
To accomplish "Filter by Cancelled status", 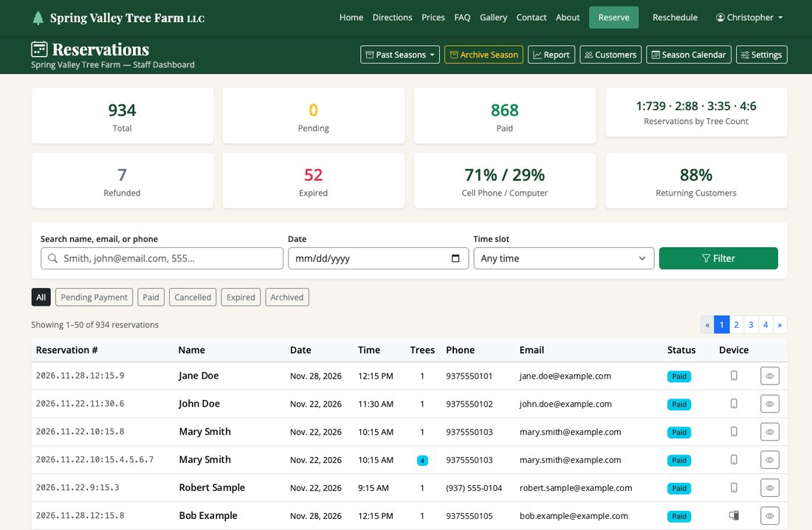I will (193, 297).
